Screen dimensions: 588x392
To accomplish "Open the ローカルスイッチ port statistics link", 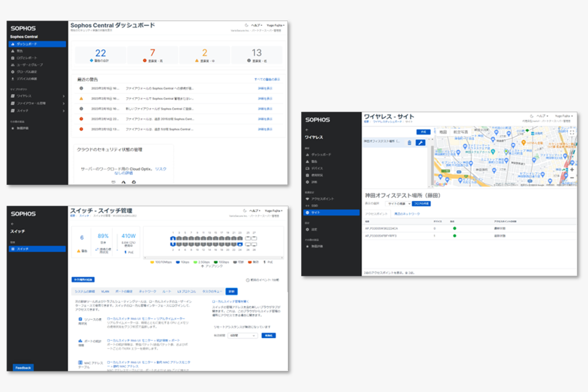I will click(x=143, y=340).
